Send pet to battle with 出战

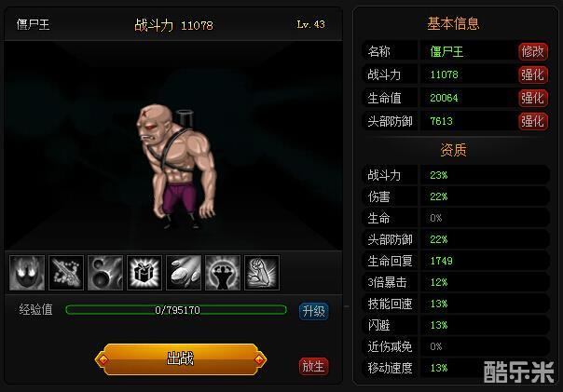pos(181,359)
